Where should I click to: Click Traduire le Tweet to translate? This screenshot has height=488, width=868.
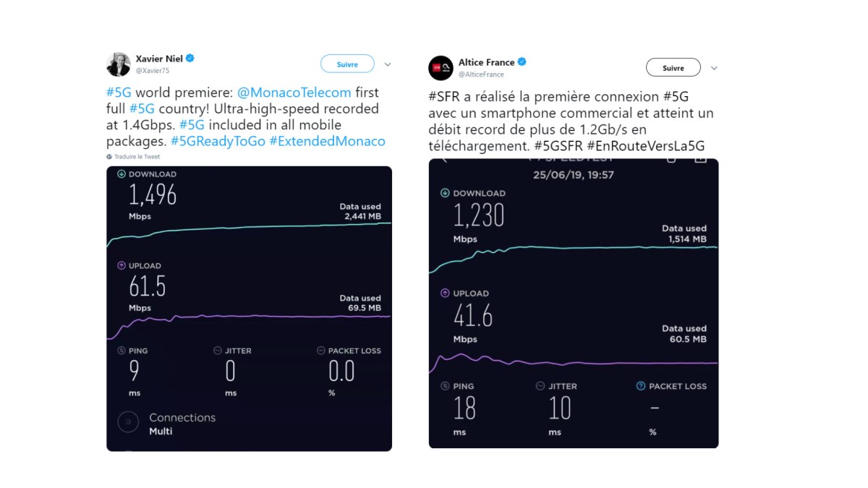pos(137,157)
